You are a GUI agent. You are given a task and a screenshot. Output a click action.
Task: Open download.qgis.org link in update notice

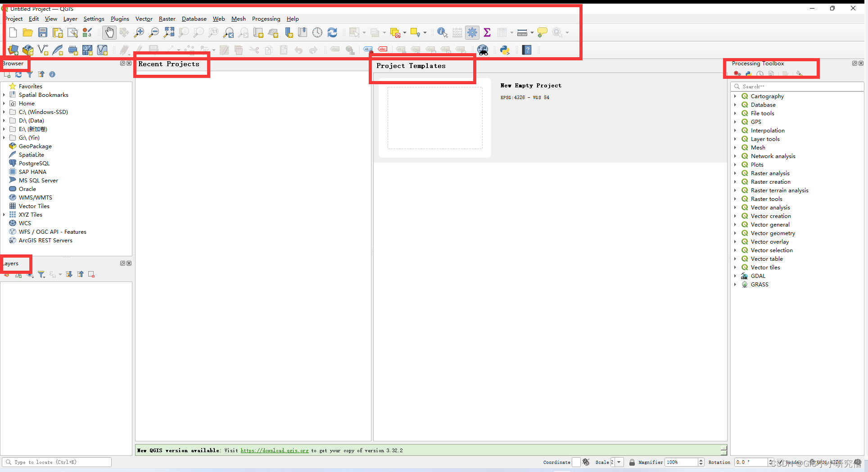tap(275, 450)
